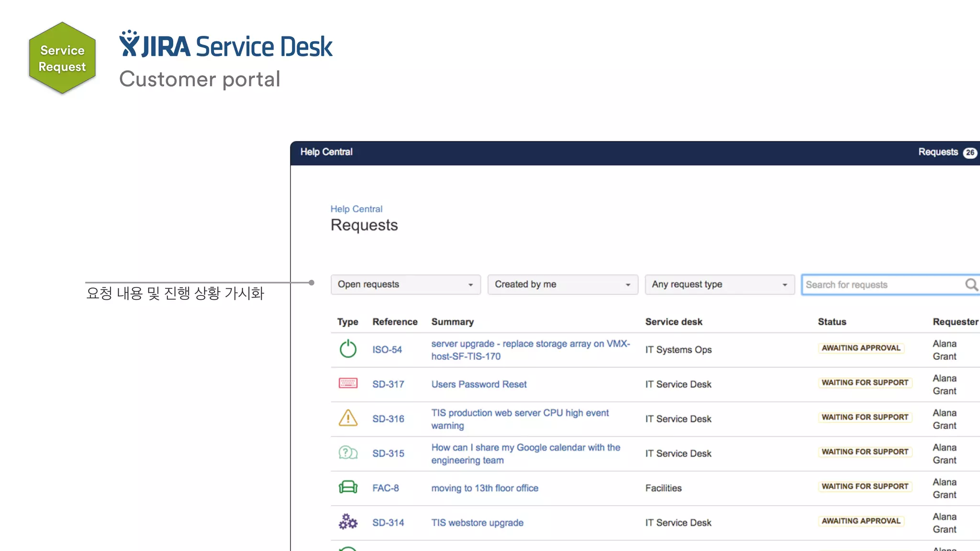Screen dimensions: 980x551
Task: Open reference SD-316
Action: [x=388, y=419]
